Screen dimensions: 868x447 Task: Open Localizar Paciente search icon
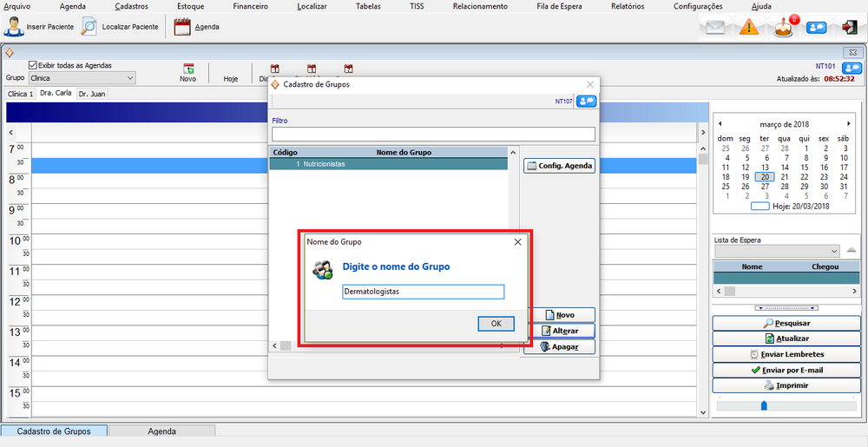tap(89, 27)
